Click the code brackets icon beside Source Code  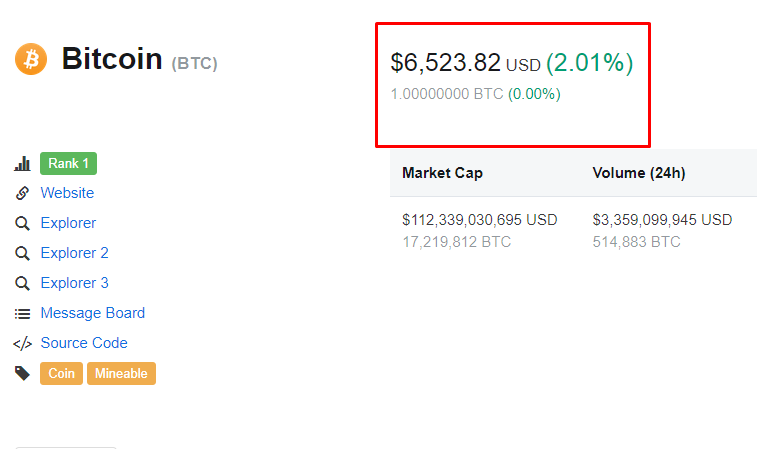pyautogui.click(x=22, y=343)
